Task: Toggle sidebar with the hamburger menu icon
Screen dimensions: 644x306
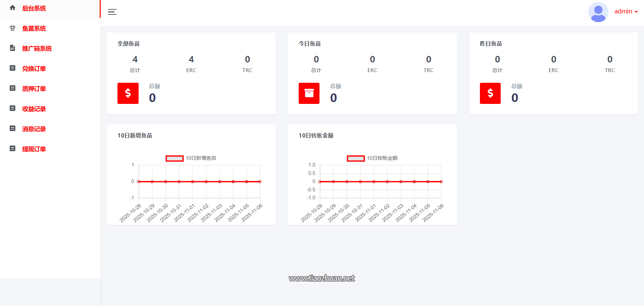Action: (112, 12)
